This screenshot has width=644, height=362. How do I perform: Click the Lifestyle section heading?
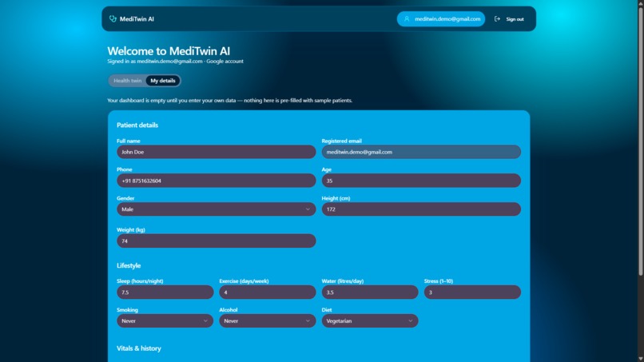click(x=129, y=265)
